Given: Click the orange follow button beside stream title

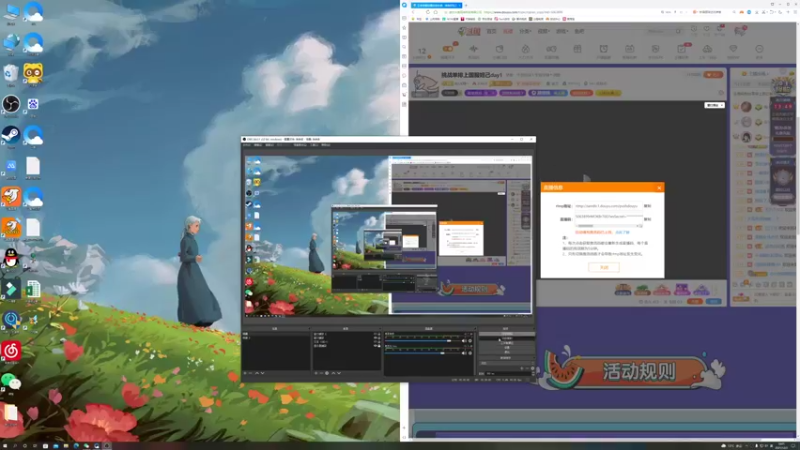Looking at the screenshot, I should tap(713, 74).
